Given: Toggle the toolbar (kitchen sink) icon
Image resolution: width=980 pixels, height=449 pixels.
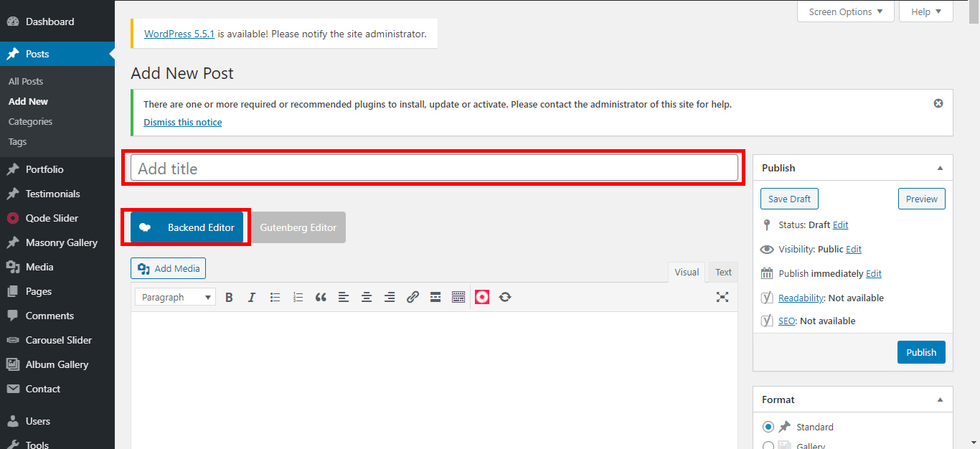Looking at the screenshot, I should click(458, 297).
